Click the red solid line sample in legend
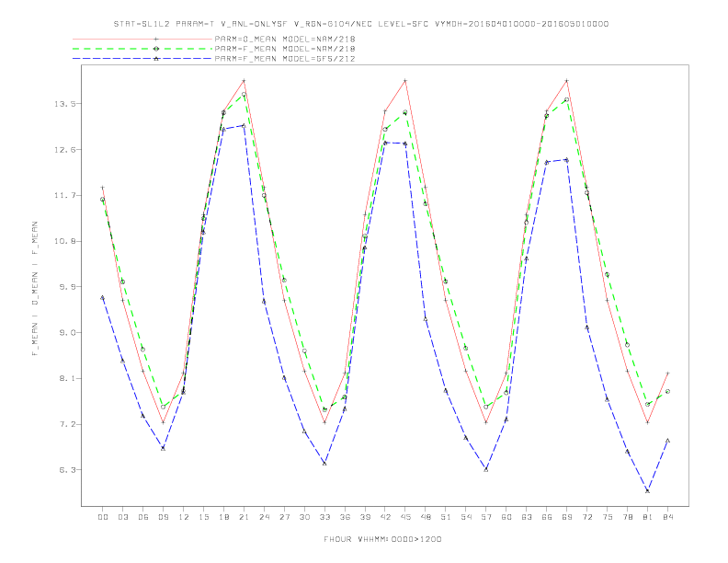 pos(142,39)
